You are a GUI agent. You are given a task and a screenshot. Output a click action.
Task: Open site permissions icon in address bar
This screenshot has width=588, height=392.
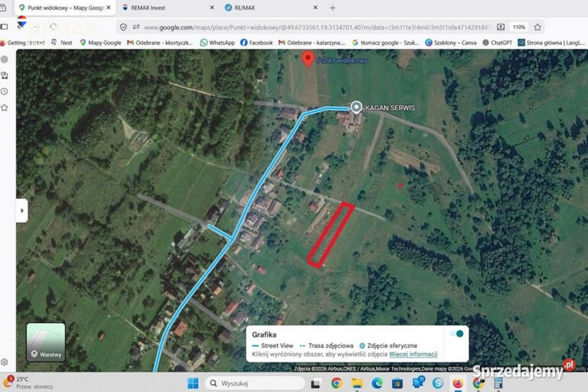coord(136,27)
